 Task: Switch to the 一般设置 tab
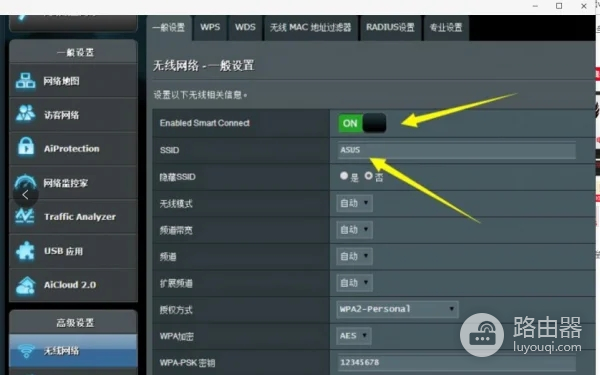coord(169,28)
